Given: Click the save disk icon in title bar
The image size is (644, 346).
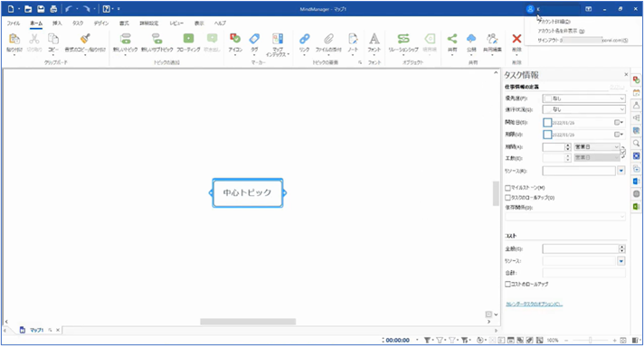Looking at the screenshot, I should 41,9.
